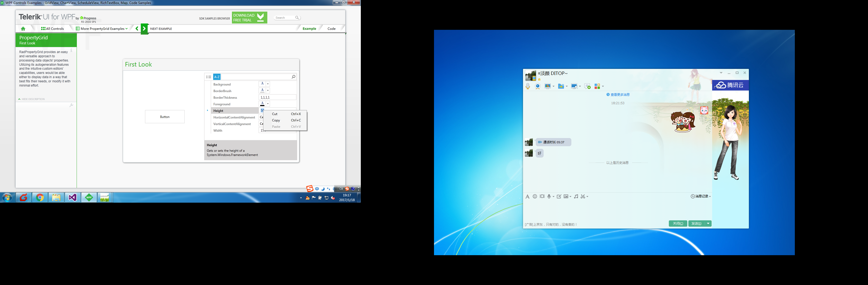
Task: Open Background brush dropdown arrow
Action: 268,84
